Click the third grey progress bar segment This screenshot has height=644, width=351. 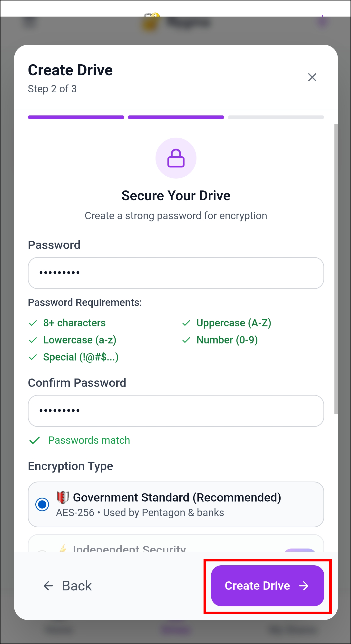(x=276, y=117)
